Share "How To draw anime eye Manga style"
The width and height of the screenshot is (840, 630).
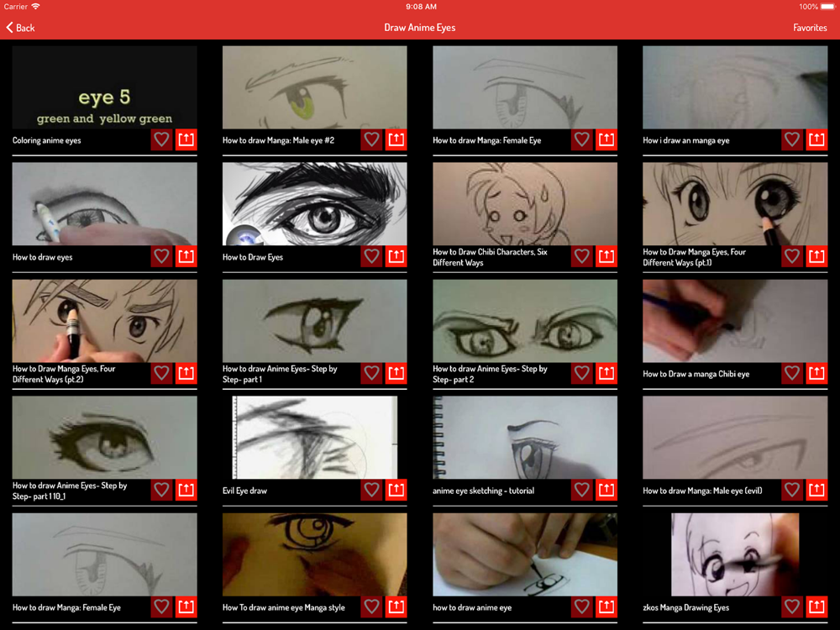pos(396,607)
